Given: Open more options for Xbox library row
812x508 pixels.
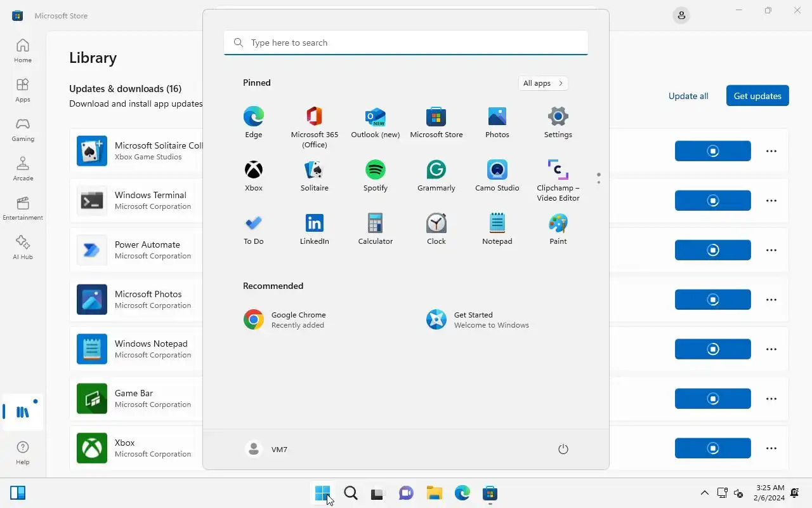Looking at the screenshot, I should click(x=771, y=448).
